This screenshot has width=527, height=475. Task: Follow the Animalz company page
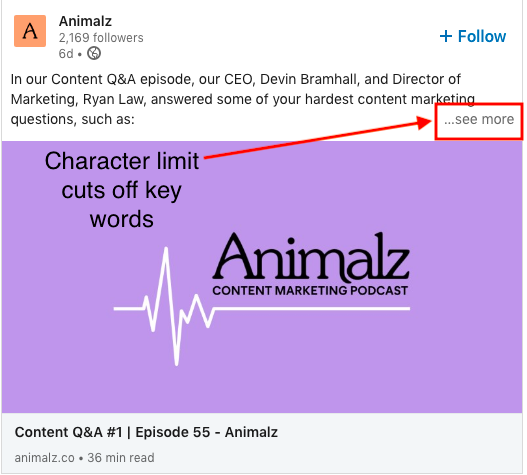pos(473,36)
